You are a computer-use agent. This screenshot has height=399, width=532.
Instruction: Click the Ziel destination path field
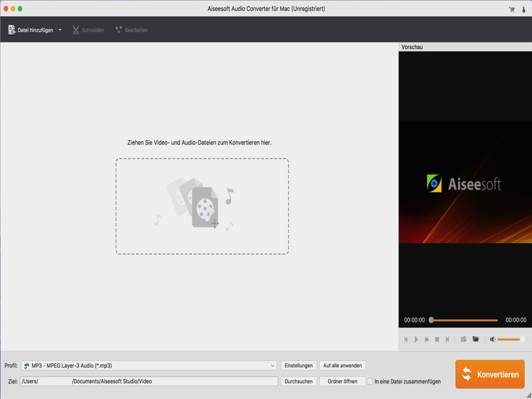(149, 381)
